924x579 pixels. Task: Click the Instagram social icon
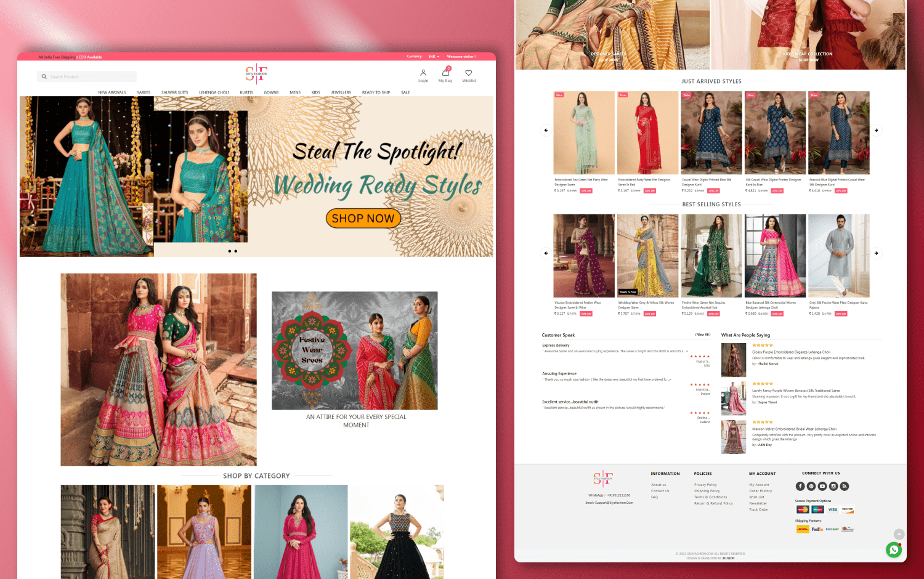pos(833,486)
